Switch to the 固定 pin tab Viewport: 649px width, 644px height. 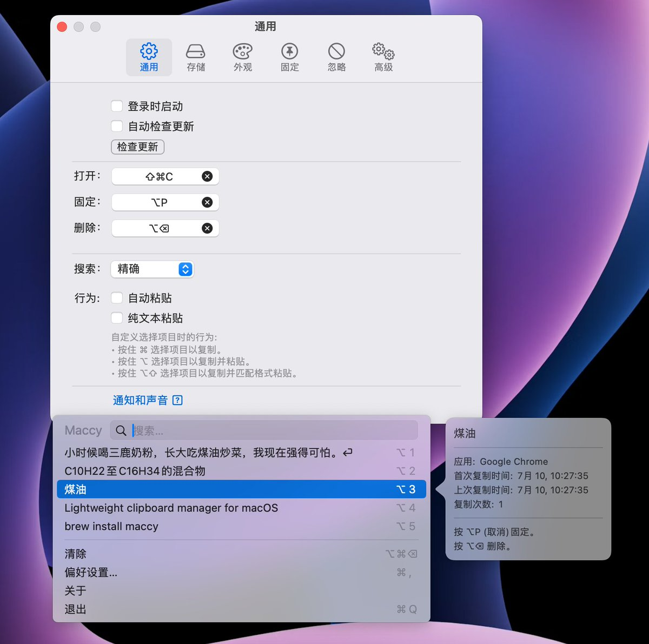[x=290, y=57]
